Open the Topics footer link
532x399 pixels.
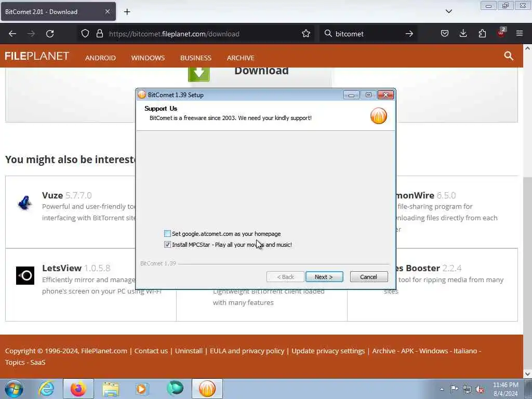(x=15, y=362)
